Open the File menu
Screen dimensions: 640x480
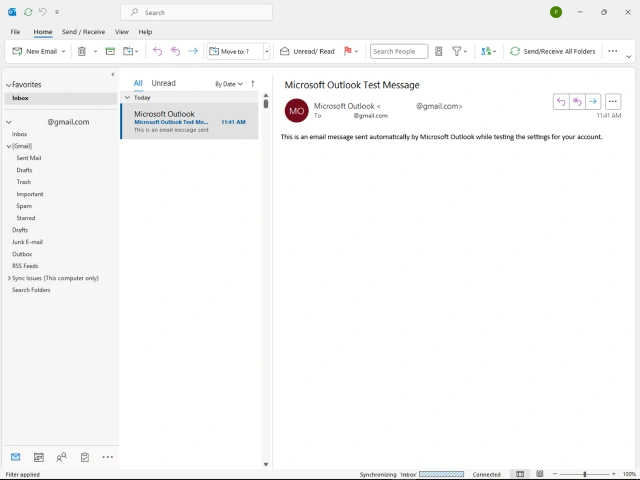pos(15,32)
